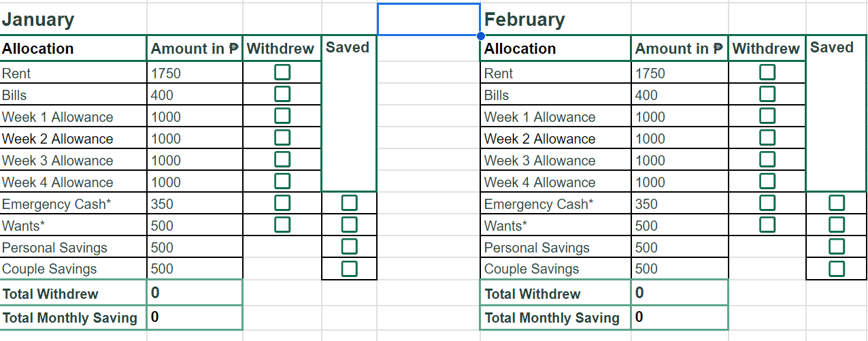Image resolution: width=868 pixels, height=341 pixels.
Task: Select the January Total Withdrew value cell
Action: pyautogui.click(x=195, y=293)
